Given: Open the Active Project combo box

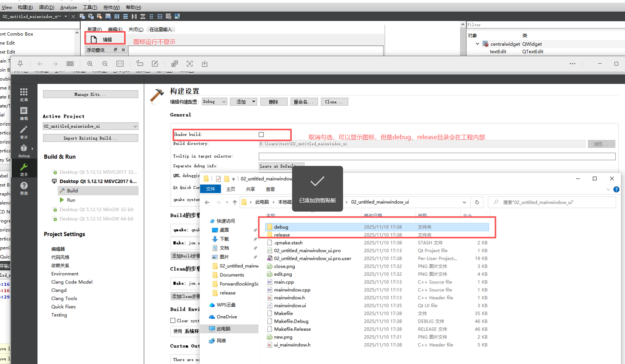Looking at the screenshot, I should (90, 126).
